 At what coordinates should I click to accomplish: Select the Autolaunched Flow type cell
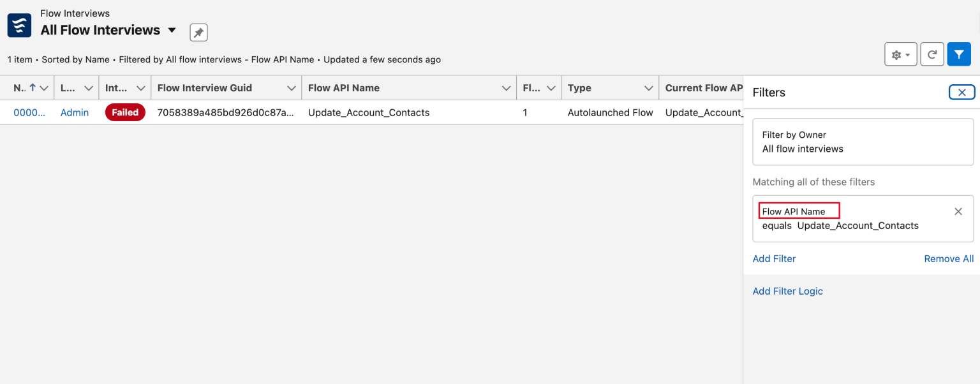point(610,113)
